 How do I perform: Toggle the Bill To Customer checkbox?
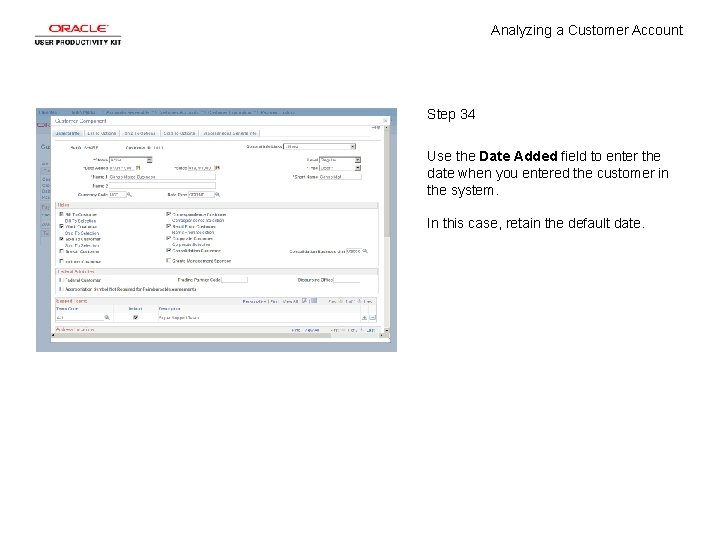tap(61, 214)
